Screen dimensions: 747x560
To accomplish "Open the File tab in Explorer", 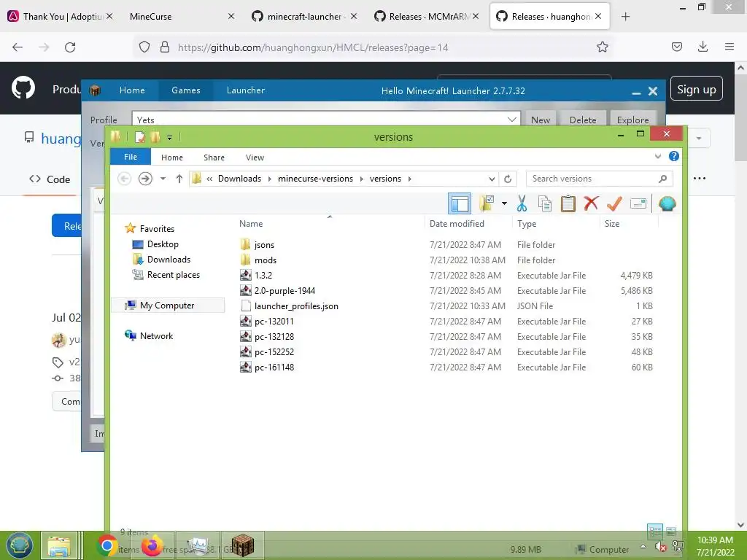I will [131, 157].
